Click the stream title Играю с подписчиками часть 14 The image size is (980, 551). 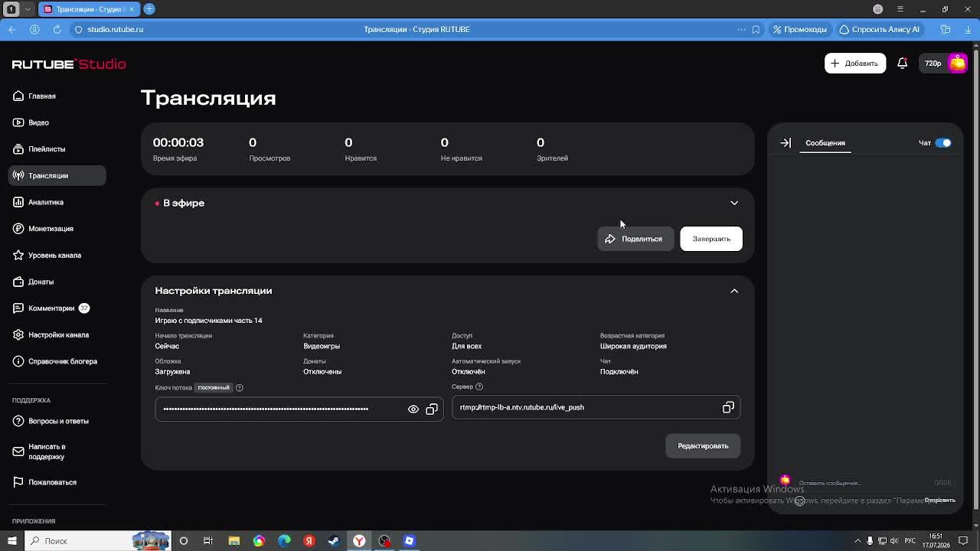point(208,321)
